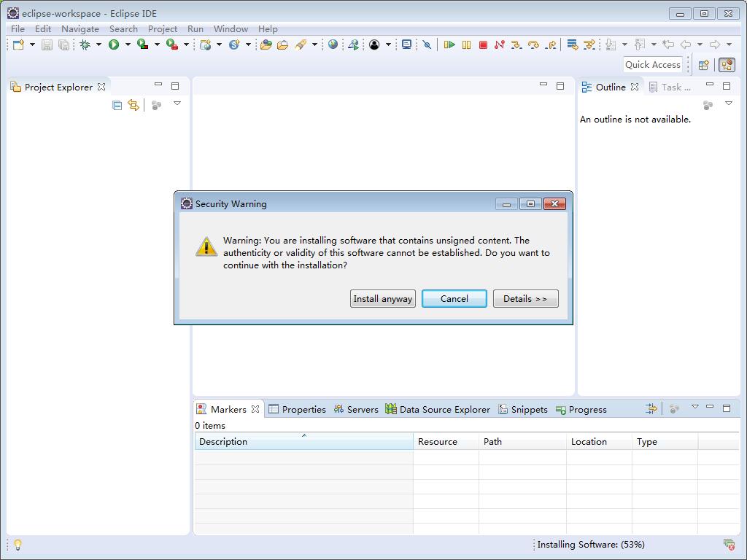Click Install anyway in Security Warning

(382, 298)
